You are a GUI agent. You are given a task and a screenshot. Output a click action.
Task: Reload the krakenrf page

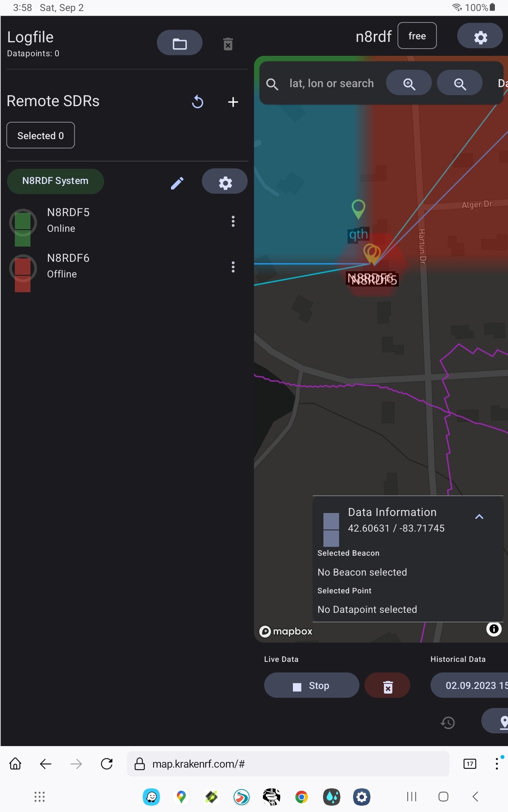107,764
